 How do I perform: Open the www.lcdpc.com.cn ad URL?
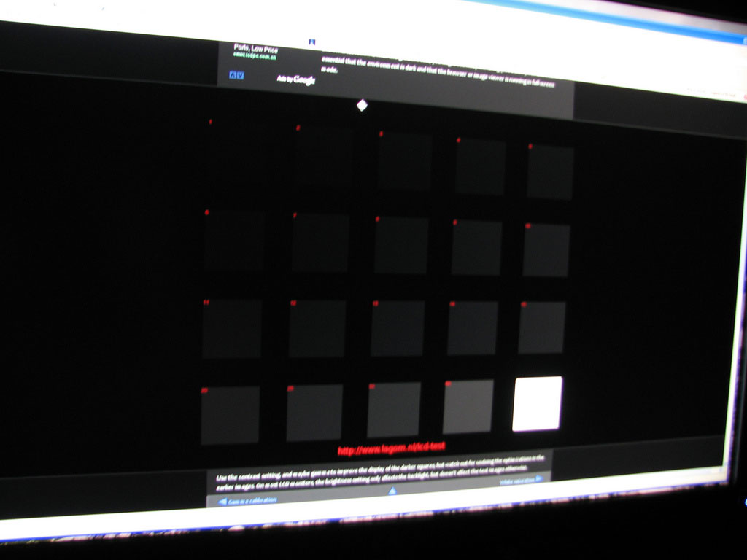[x=255, y=55]
